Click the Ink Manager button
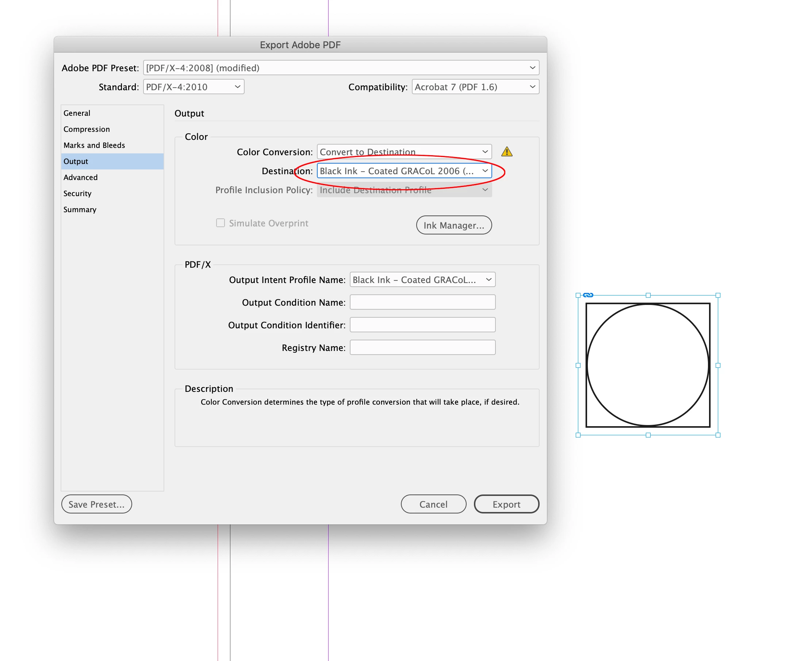Viewport: 812px width, 661px height. click(x=453, y=225)
